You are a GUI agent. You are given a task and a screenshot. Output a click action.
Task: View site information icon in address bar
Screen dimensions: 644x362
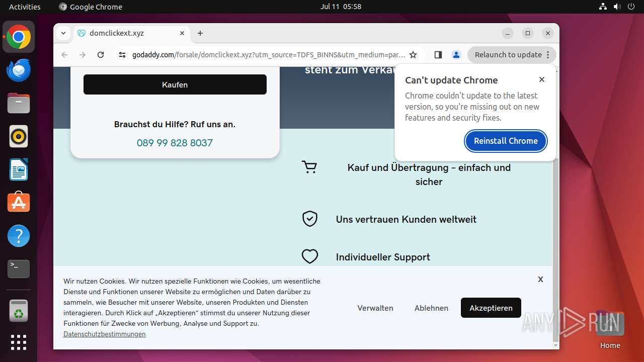[122, 55]
